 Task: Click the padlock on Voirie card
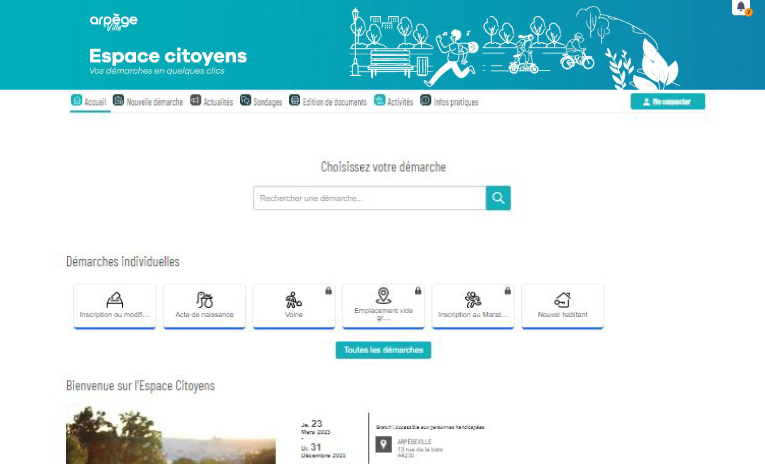[328, 291]
